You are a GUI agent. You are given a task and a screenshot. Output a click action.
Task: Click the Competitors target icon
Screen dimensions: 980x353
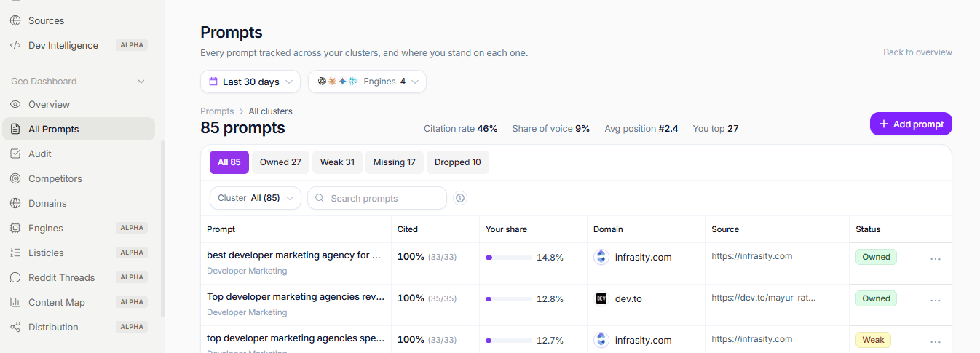15,178
